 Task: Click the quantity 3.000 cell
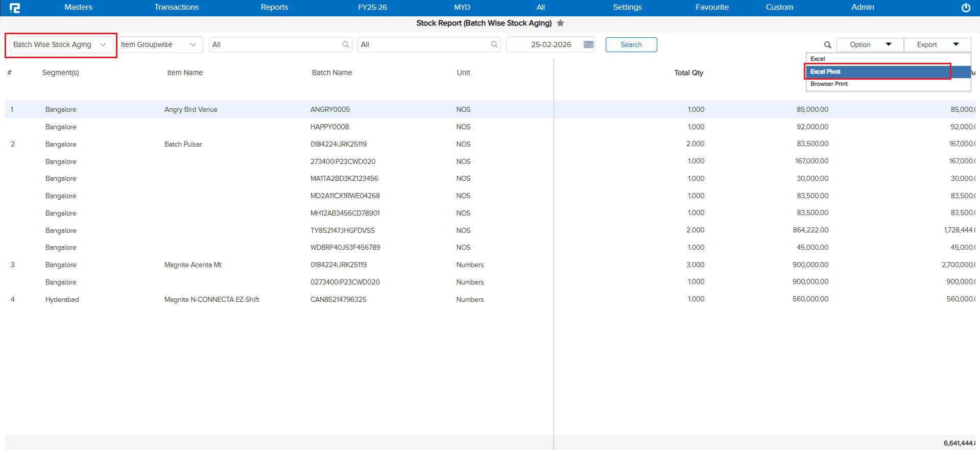pyautogui.click(x=695, y=265)
